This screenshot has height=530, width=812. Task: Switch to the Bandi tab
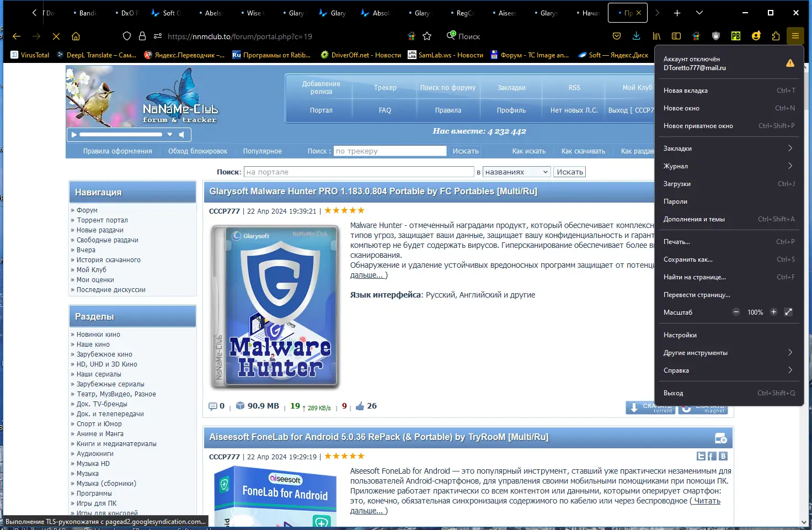click(86, 13)
